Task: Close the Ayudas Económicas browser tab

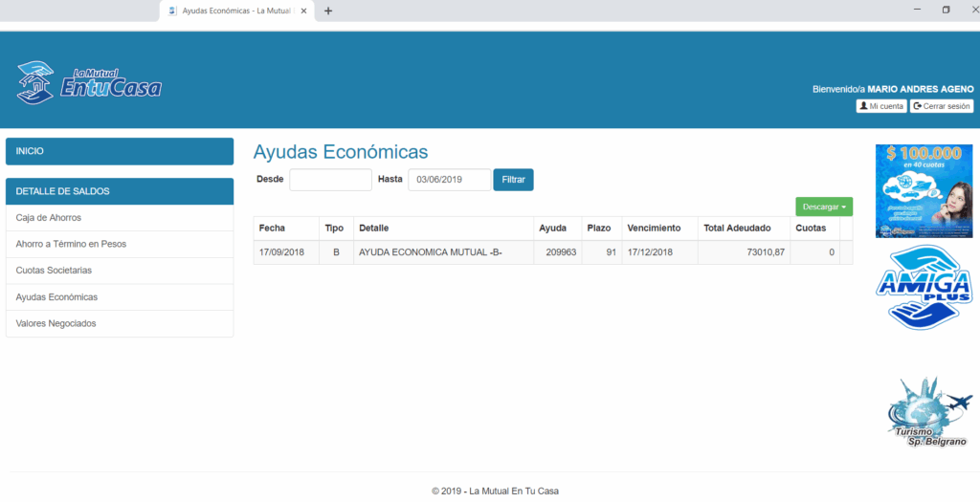Action: (x=304, y=11)
